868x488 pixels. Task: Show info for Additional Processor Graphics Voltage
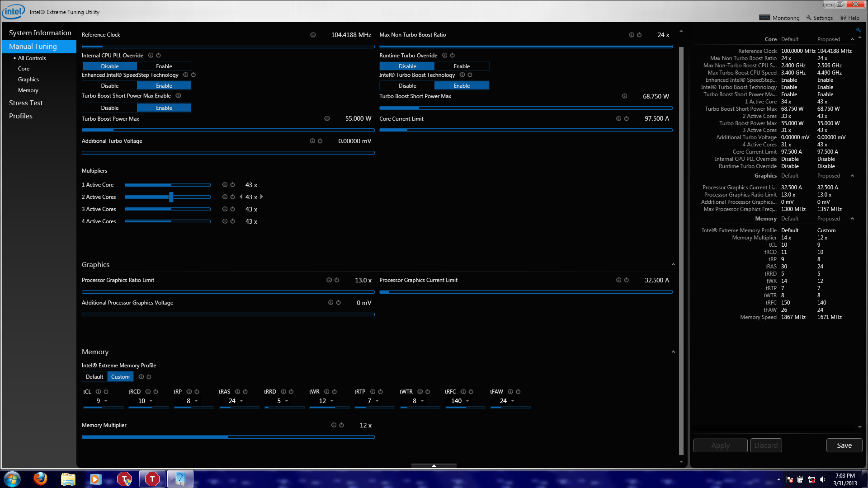(x=330, y=303)
